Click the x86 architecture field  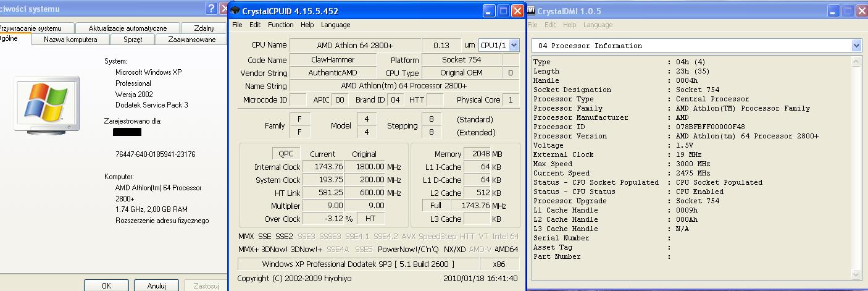tap(499, 264)
